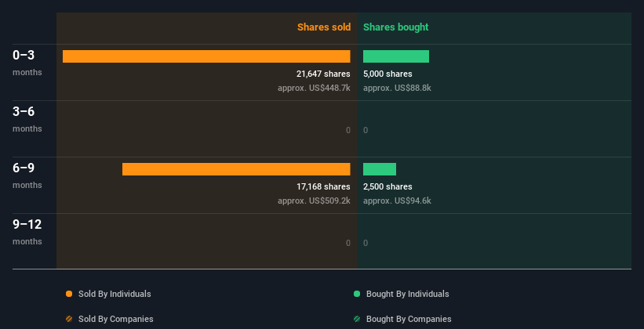This screenshot has width=644, height=329.
Task: Click the striped Sold By Companies legend icon
Action: click(69, 319)
